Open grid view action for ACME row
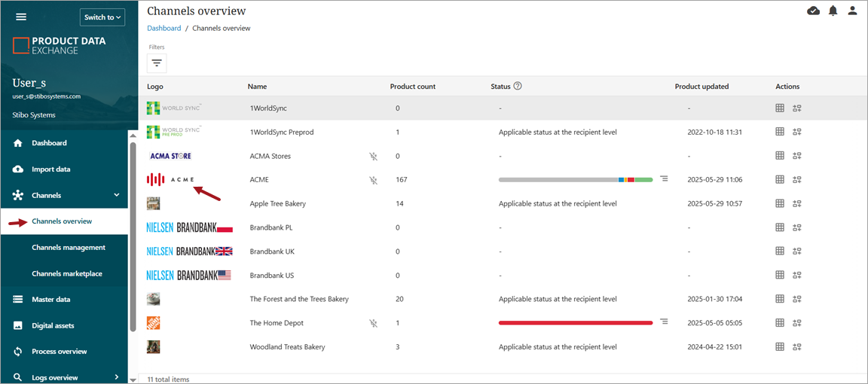Screen dimensions: 868x384 [x=780, y=180]
